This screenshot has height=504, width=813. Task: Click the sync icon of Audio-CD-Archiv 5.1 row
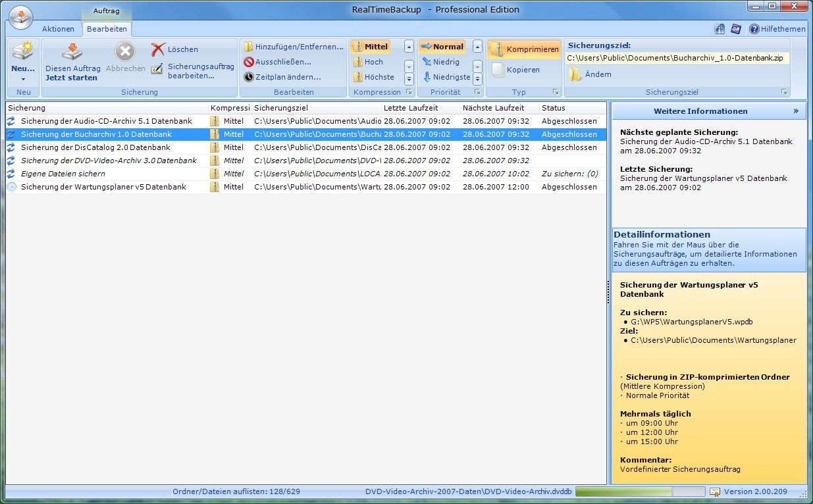pyautogui.click(x=11, y=121)
